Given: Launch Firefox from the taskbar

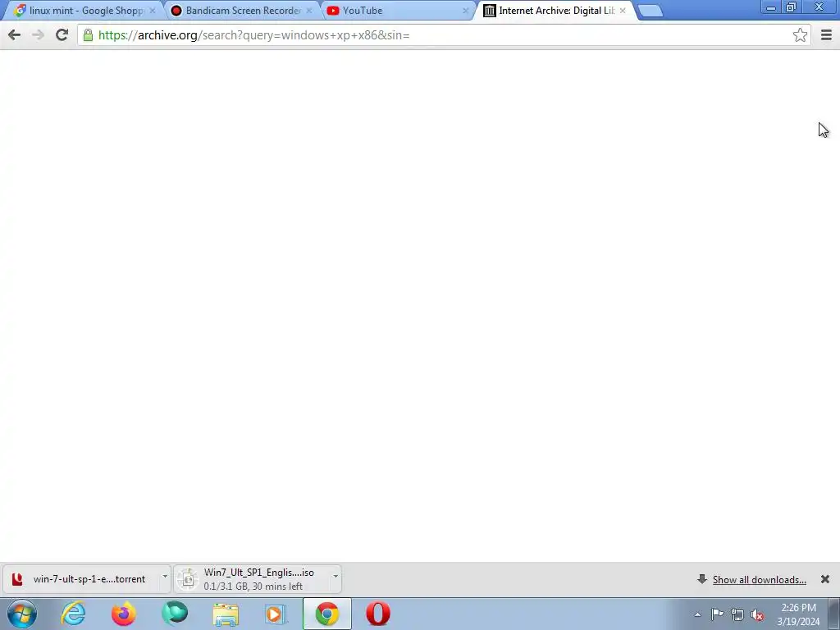Looking at the screenshot, I should (x=124, y=614).
